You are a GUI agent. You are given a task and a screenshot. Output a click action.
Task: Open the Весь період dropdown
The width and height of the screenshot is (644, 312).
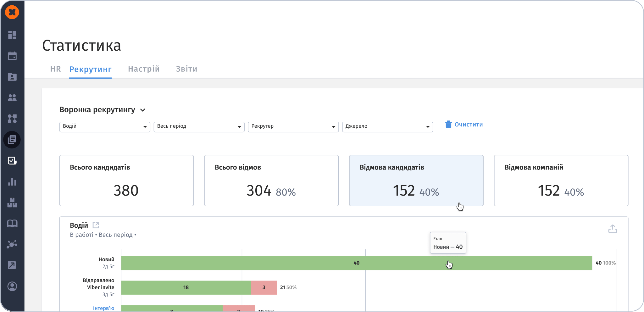coord(199,127)
